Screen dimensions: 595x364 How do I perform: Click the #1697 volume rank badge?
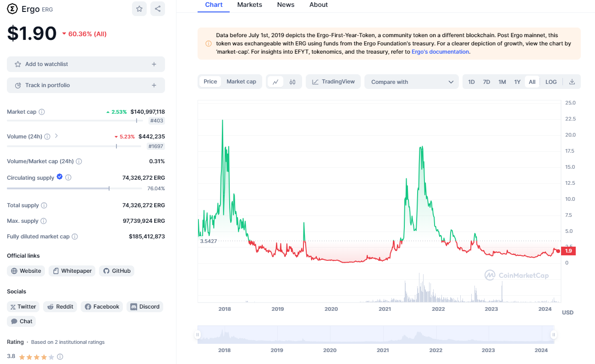coord(156,146)
